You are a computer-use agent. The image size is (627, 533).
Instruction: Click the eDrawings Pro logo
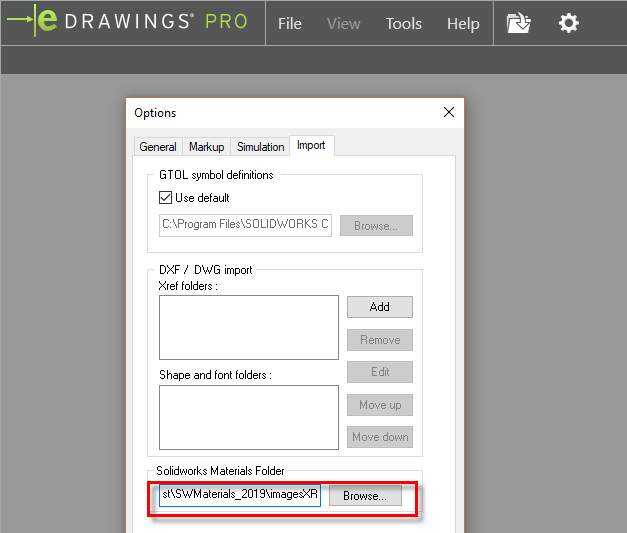point(128,21)
